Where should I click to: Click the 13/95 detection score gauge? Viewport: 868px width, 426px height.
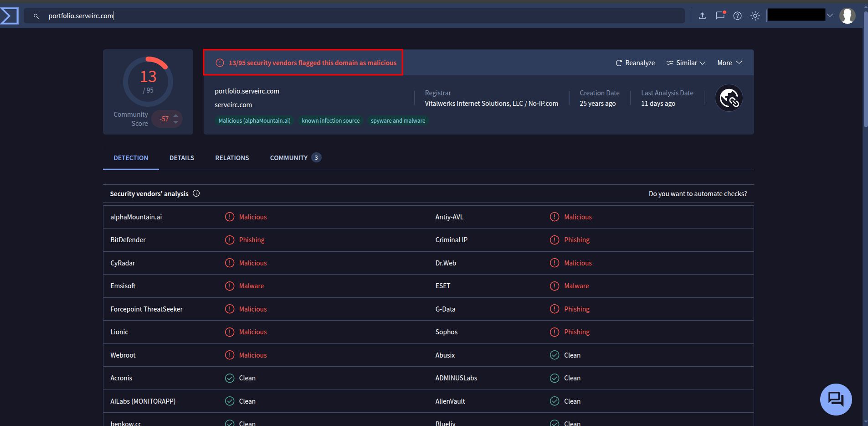[x=148, y=81]
